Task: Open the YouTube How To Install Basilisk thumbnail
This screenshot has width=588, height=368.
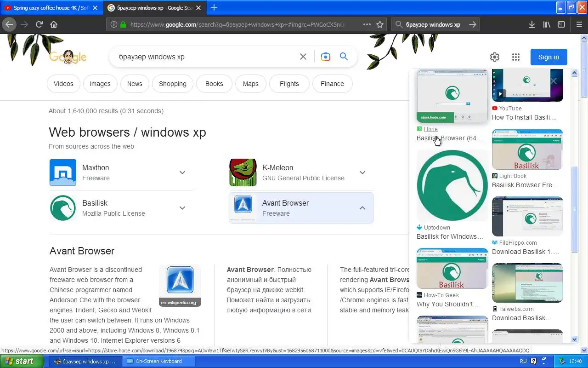Action: (x=527, y=86)
